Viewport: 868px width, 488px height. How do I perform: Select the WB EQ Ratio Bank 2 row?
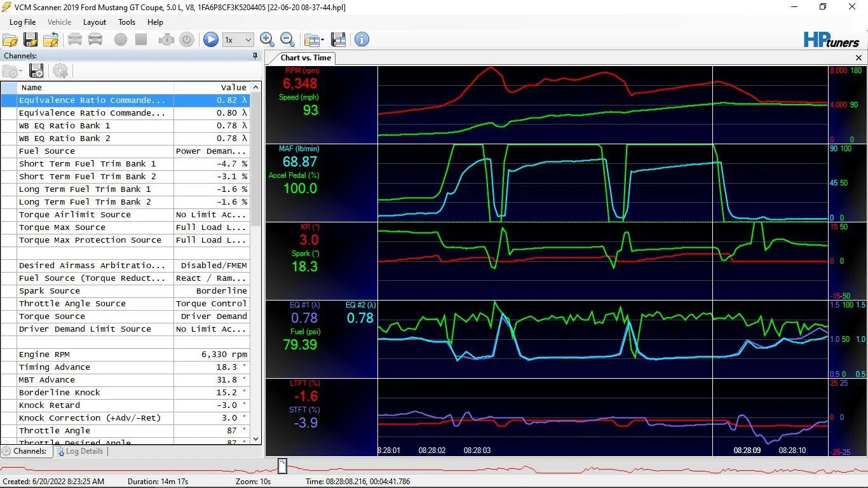(125, 139)
